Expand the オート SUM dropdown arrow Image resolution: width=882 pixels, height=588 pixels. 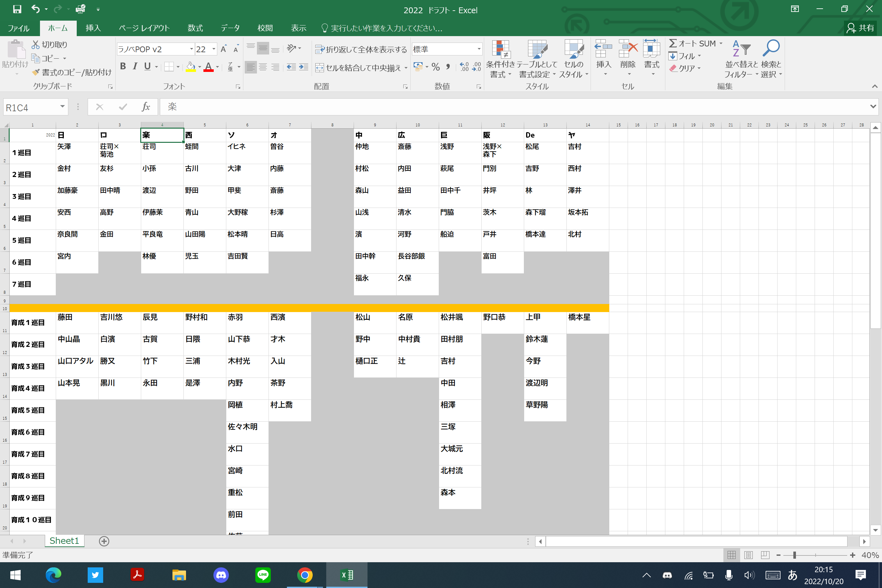tap(721, 44)
